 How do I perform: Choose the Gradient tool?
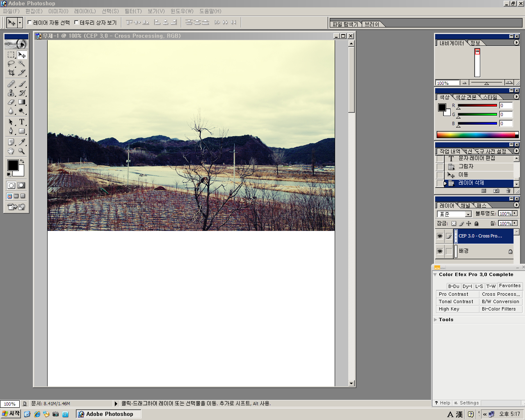coord(22,102)
